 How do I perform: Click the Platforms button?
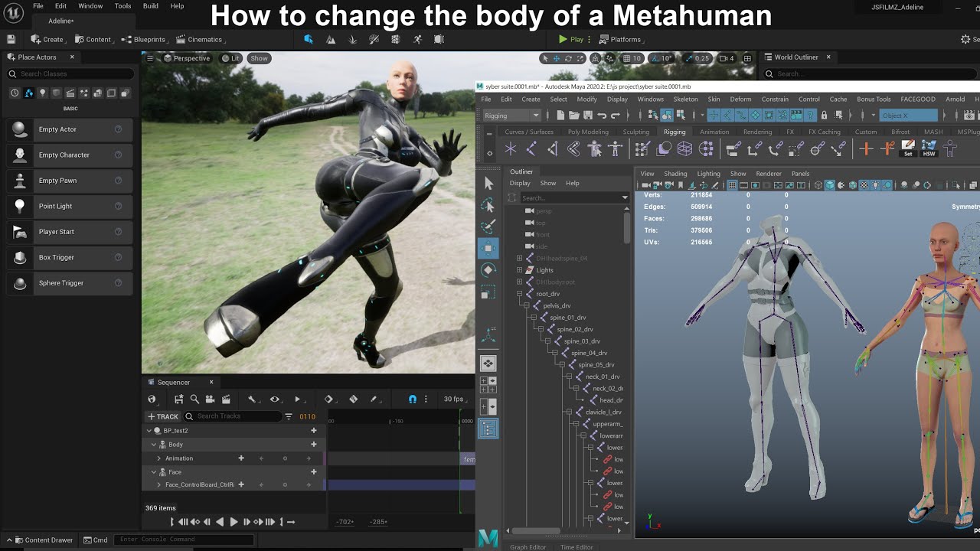point(620,39)
